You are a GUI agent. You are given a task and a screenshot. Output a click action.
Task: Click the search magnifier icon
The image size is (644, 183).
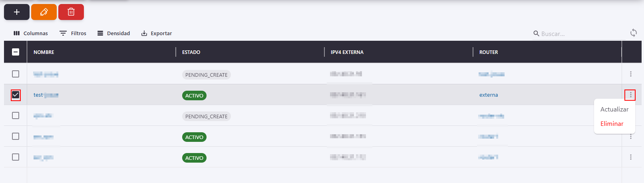pyautogui.click(x=536, y=33)
